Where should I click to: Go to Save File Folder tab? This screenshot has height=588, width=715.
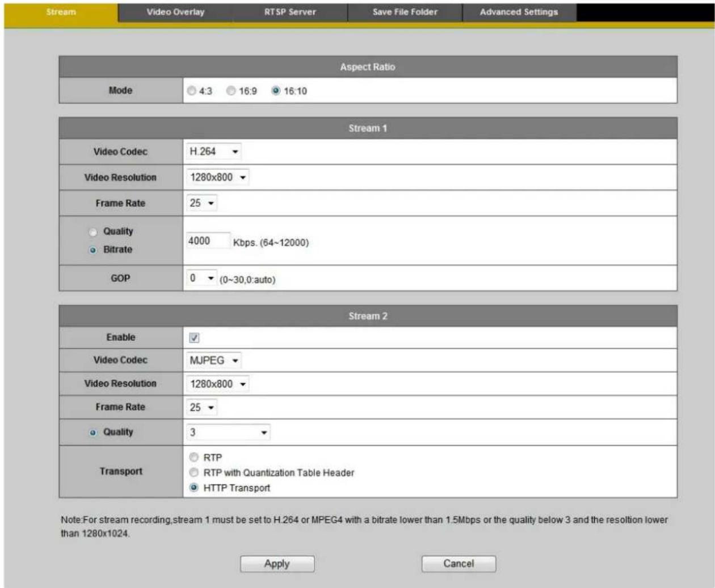405,12
